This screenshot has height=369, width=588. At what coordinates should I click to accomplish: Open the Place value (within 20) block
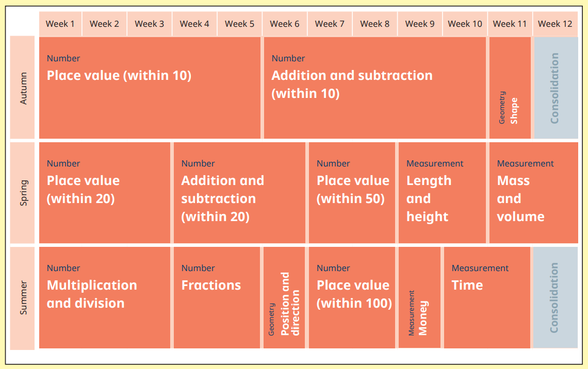104,193
